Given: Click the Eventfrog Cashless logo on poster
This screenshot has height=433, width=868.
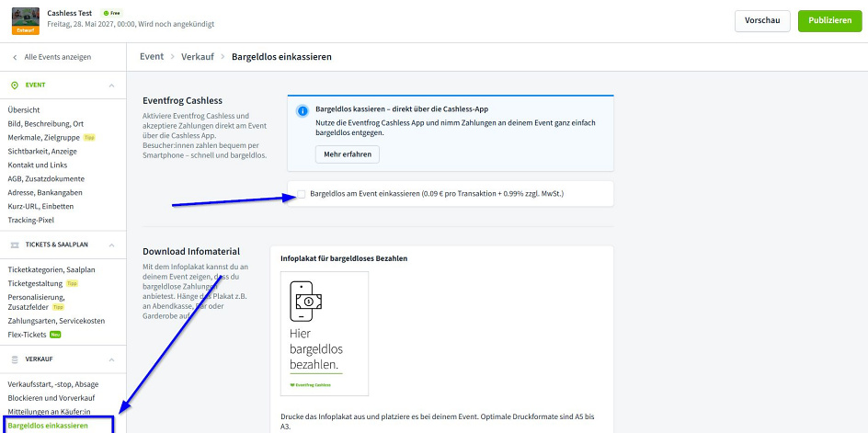Looking at the screenshot, I should point(310,385).
